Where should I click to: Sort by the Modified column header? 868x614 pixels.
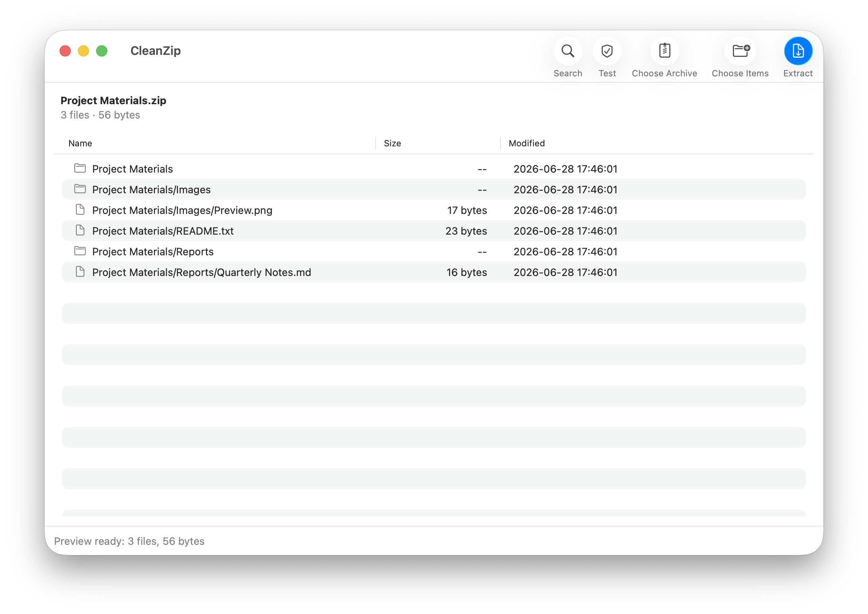pyautogui.click(x=527, y=143)
